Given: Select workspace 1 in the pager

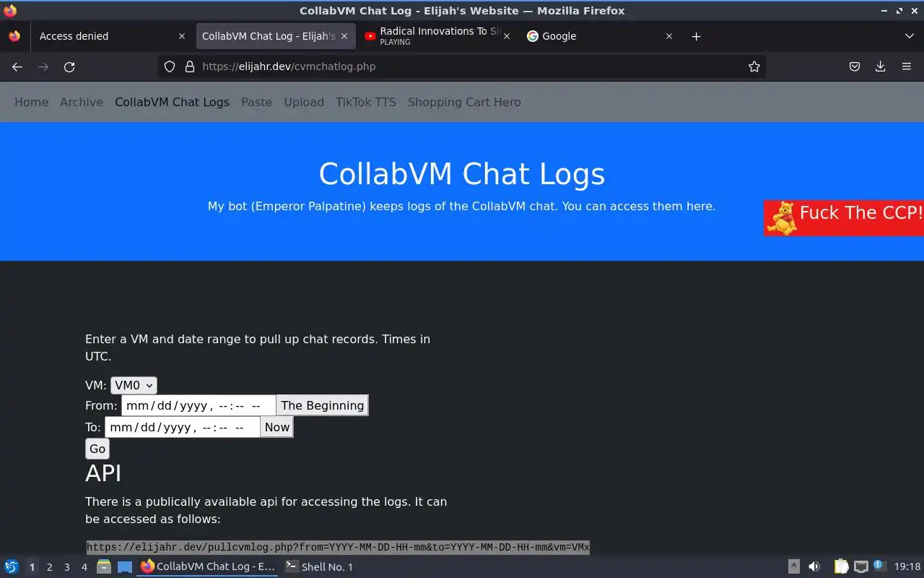Looking at the screenshot, I should [x=32, y=567].
